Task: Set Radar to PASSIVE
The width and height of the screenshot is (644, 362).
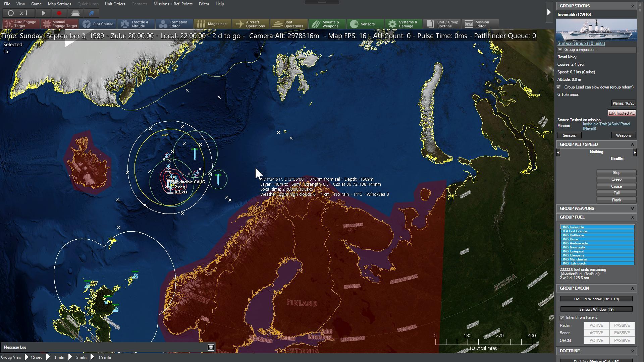Action: coord(622,325)
